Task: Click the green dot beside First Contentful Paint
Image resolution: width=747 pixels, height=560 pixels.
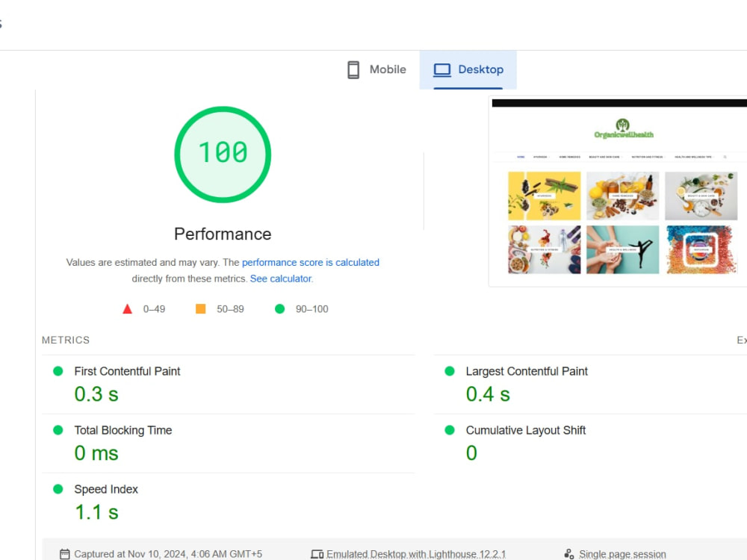Action: coord(58,371)
